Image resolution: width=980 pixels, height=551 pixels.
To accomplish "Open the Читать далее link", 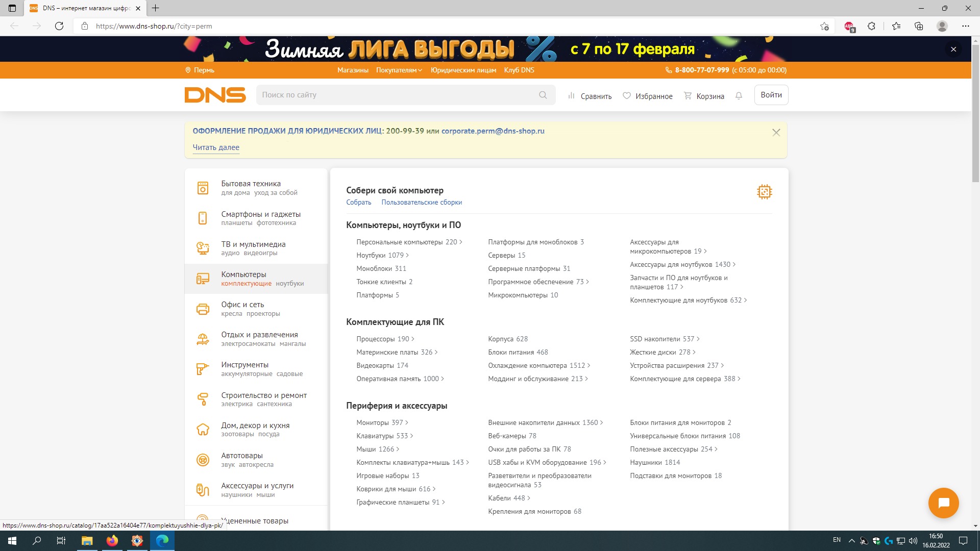I will click(x=216, y=147).
